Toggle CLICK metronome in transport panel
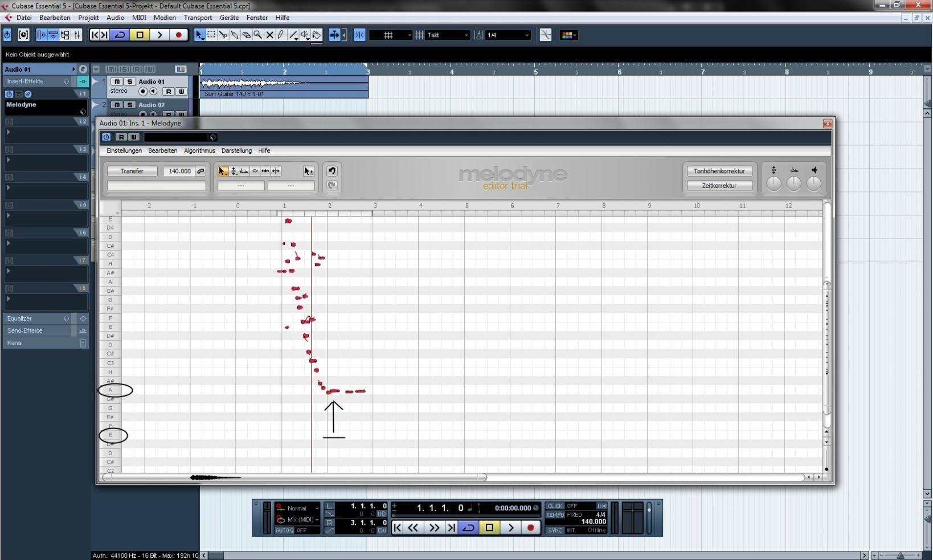Screen dimensions: 933x560 (555, 506)
